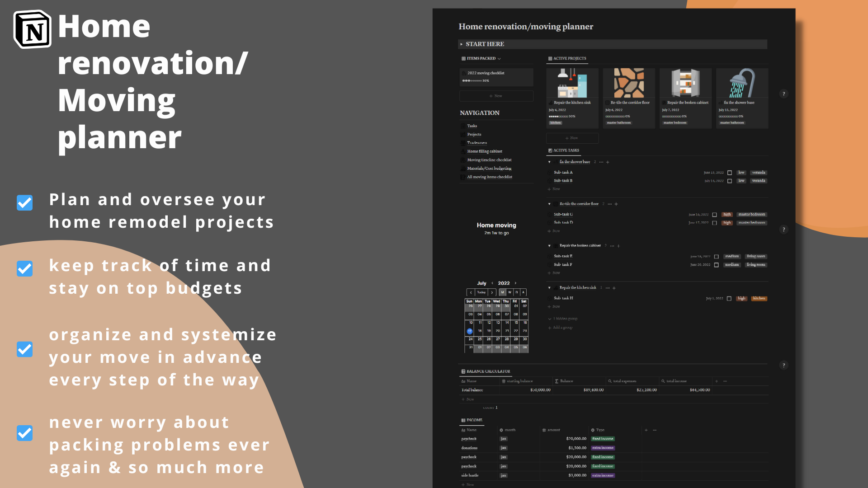Open the Tradesmen page

pyautogui.click(x=476, y=143)
